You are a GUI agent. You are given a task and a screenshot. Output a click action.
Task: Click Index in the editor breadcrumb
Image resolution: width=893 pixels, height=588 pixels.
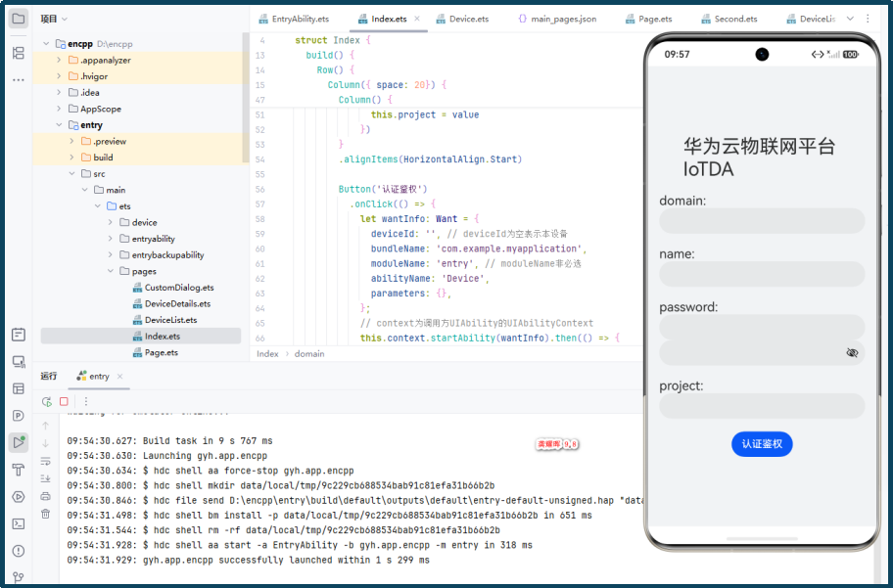[x=267, y=353]
